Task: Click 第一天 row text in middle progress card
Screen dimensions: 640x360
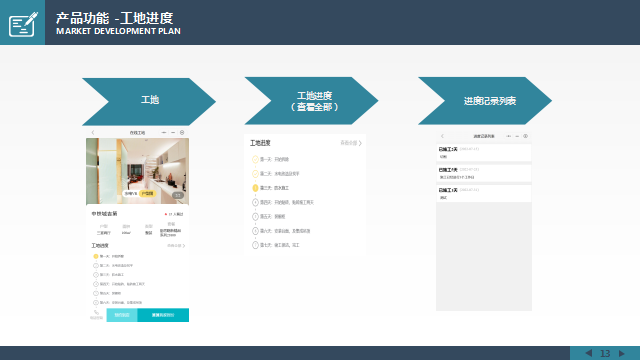Action: 274,159
